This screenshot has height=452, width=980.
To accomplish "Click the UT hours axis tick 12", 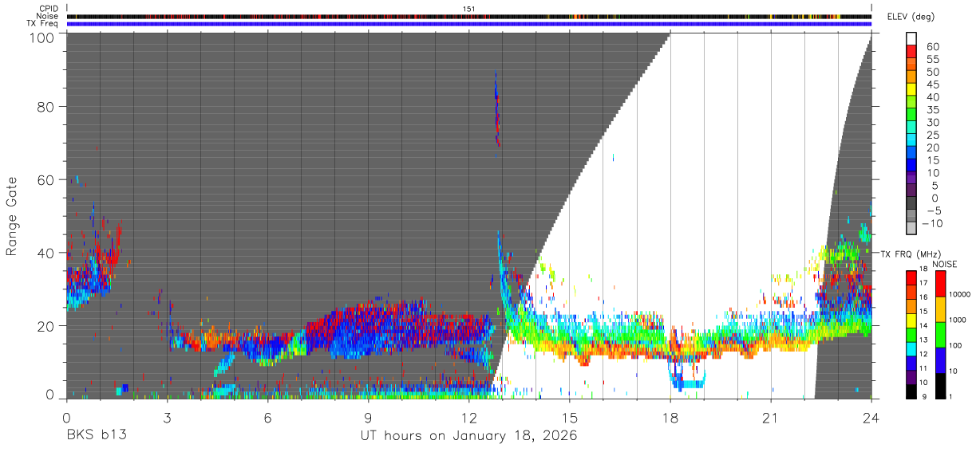I will click(468, 418).
